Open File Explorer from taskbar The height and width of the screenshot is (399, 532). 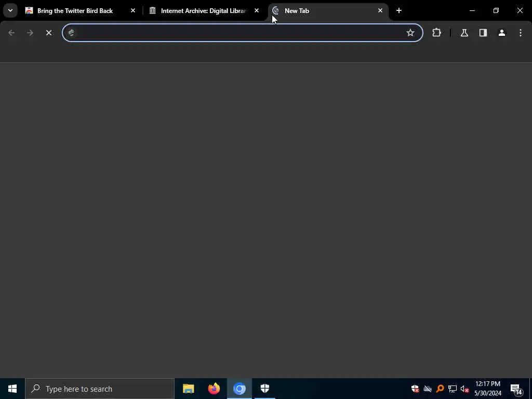click(188, 389)
